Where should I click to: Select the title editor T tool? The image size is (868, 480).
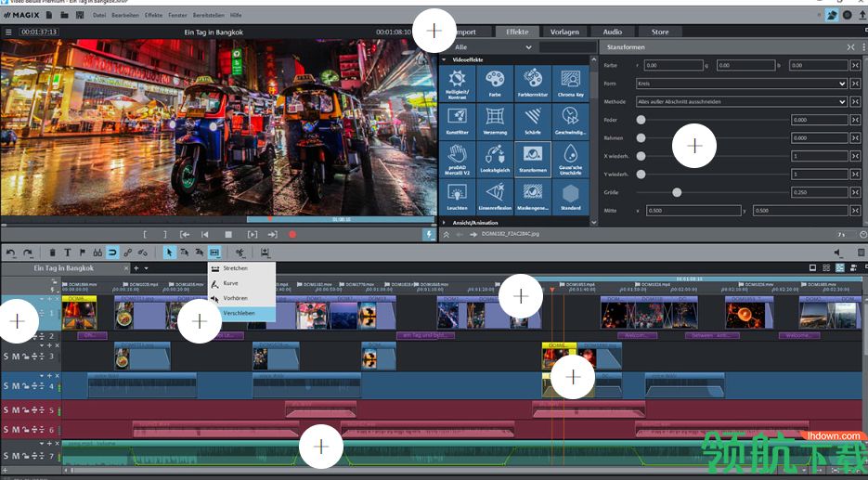coord(68,253)
